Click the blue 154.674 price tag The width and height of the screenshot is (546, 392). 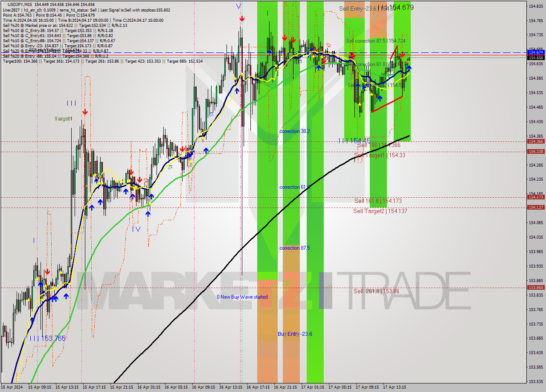536,52
